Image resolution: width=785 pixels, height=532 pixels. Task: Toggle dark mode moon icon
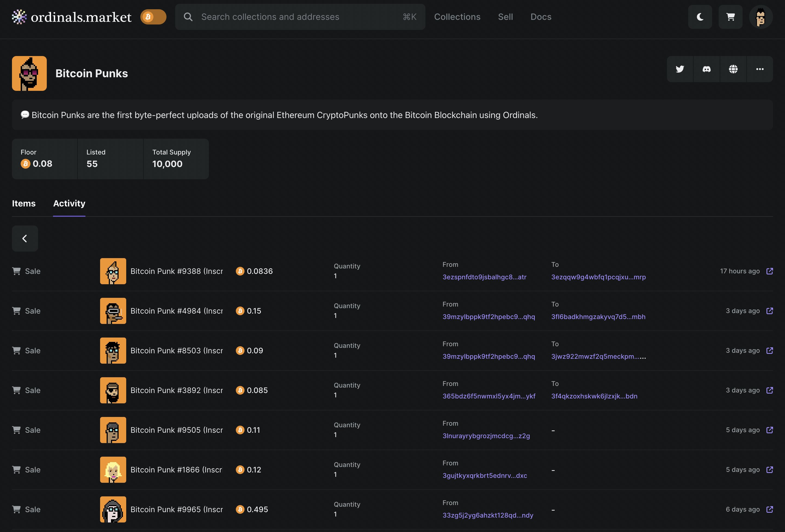700,17
